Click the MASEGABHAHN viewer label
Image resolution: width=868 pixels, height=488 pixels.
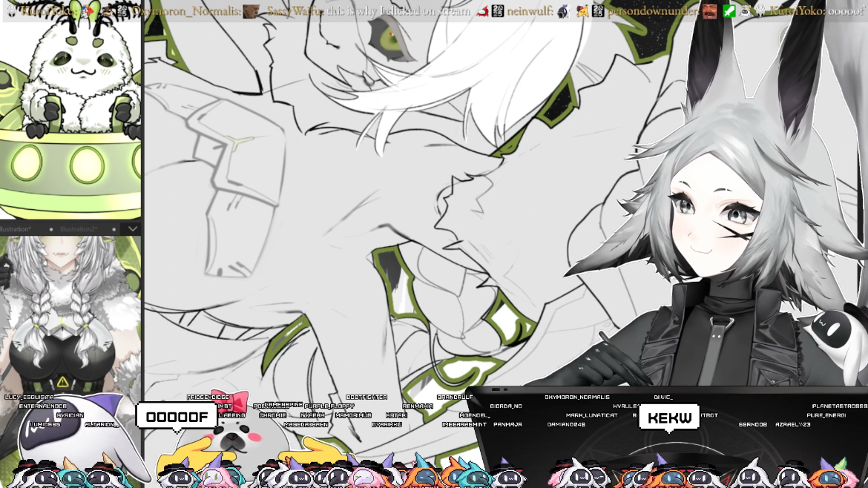[x=306, y=424]
